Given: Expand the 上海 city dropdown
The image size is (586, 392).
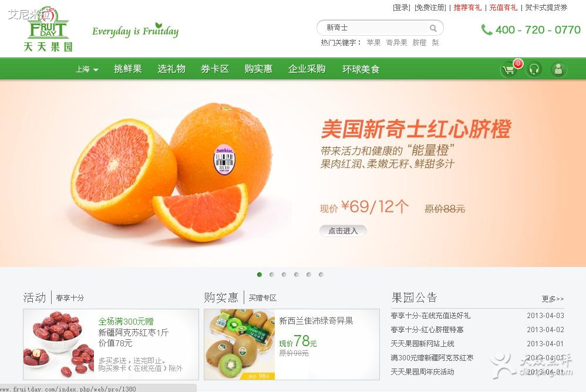Looking at the screenshot, I should tap(87, 69).
